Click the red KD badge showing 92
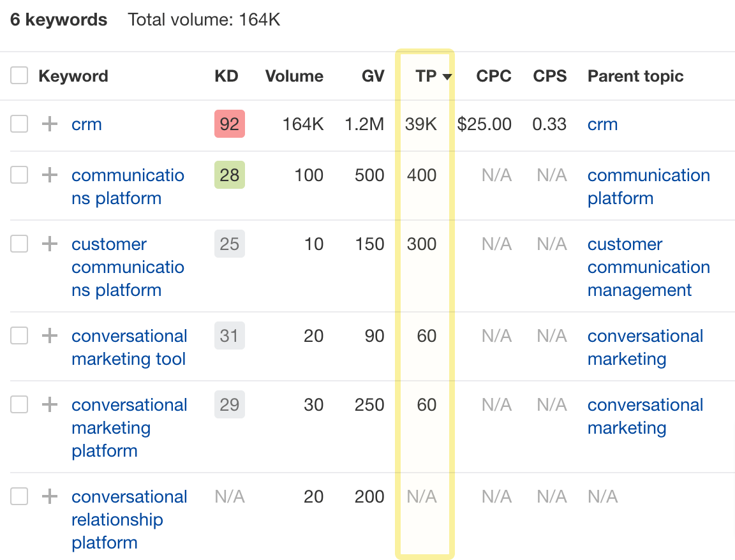The image size is (735, 560). coord(229,124)
